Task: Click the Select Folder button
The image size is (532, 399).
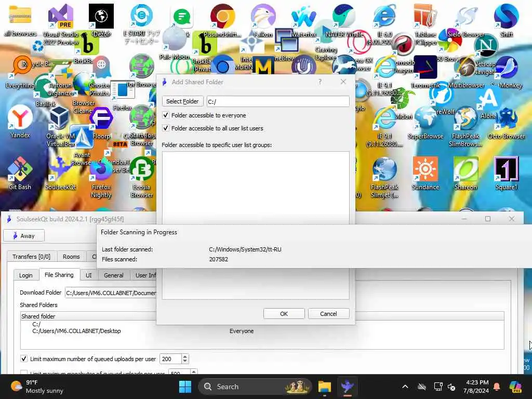Action: [182, 101]
